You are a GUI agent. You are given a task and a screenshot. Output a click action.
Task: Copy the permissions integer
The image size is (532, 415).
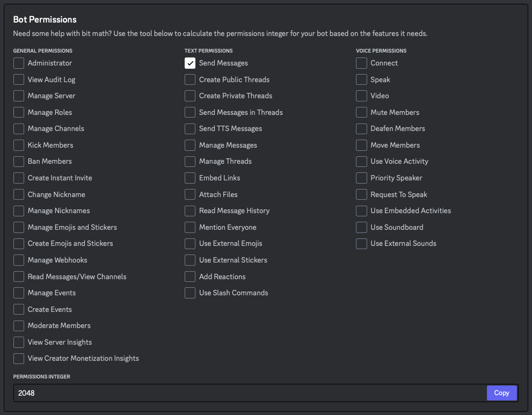pos(501,392)
